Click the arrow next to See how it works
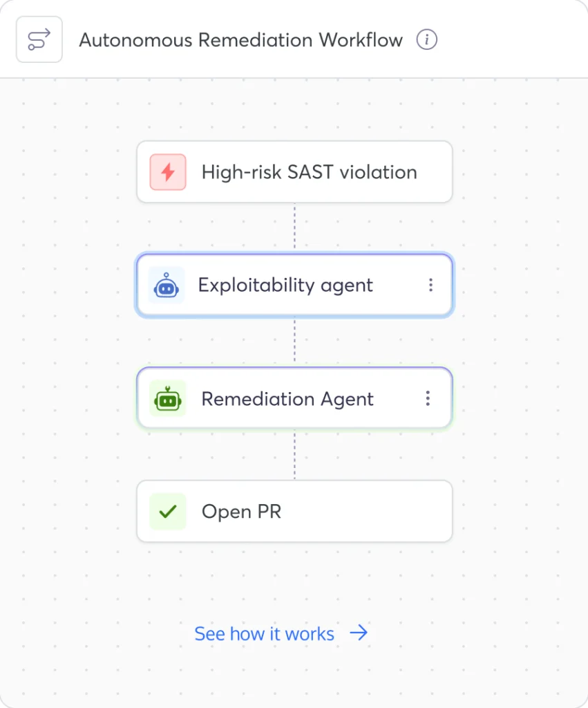 (x=359, y=633)
